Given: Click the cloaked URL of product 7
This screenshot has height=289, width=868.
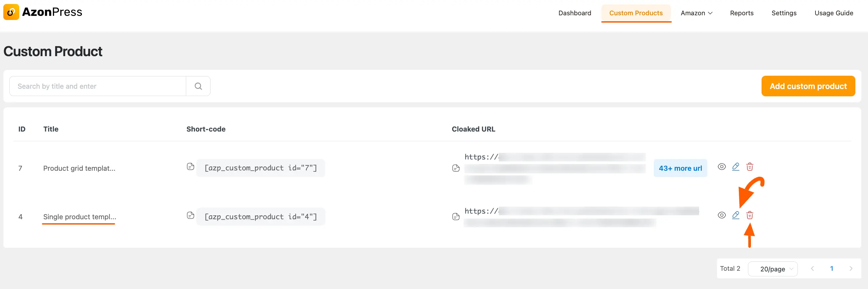Looking at the screenshot, I should pos(555,168).
